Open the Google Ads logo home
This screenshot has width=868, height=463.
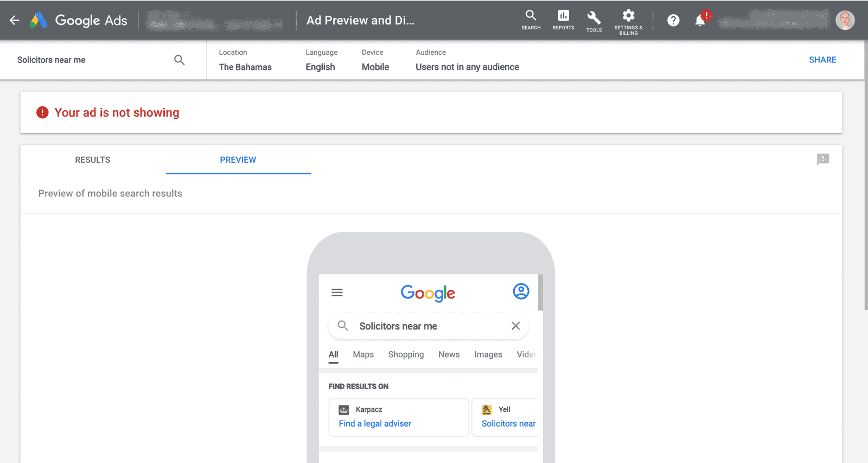click(x=78, y=20)
